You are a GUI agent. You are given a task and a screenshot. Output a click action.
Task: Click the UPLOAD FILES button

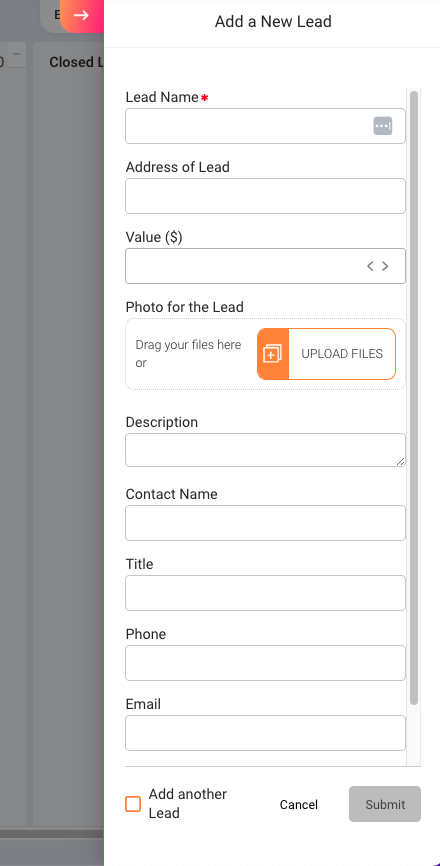326,354
